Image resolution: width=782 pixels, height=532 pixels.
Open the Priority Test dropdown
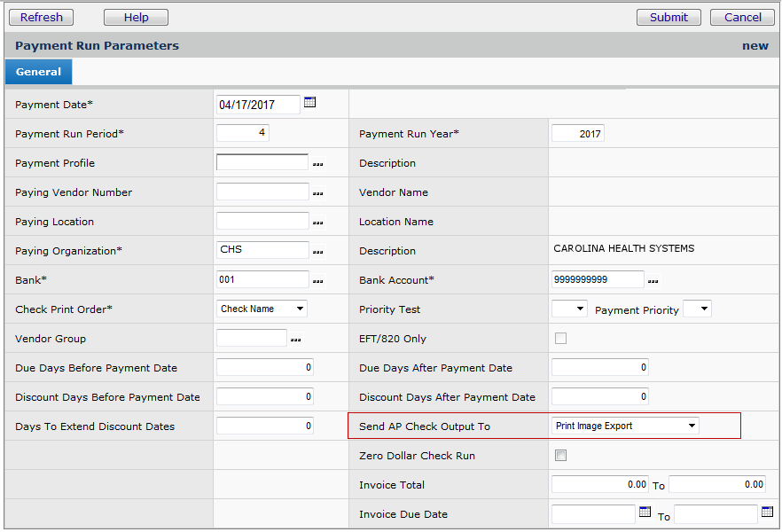[x=569, y=309]
